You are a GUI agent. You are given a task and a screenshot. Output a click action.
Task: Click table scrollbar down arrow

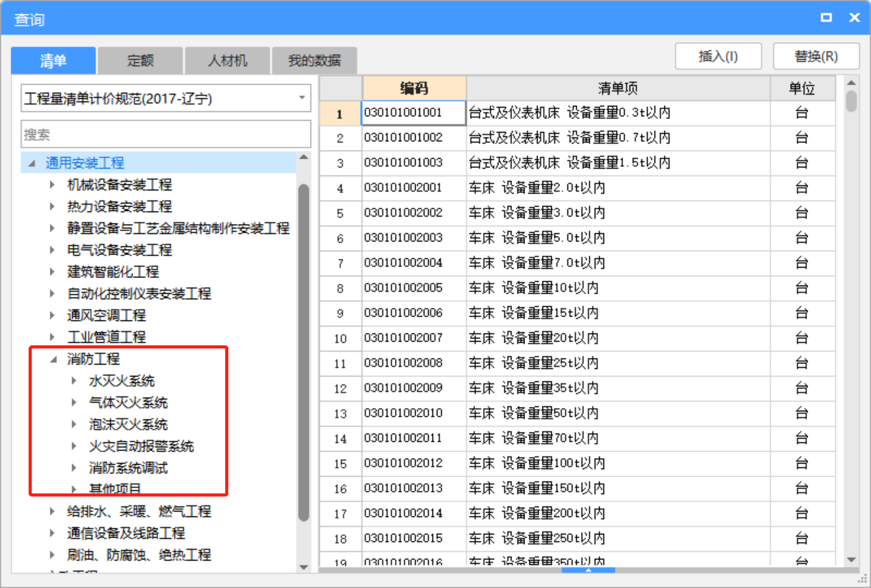[x=852, y=560]
